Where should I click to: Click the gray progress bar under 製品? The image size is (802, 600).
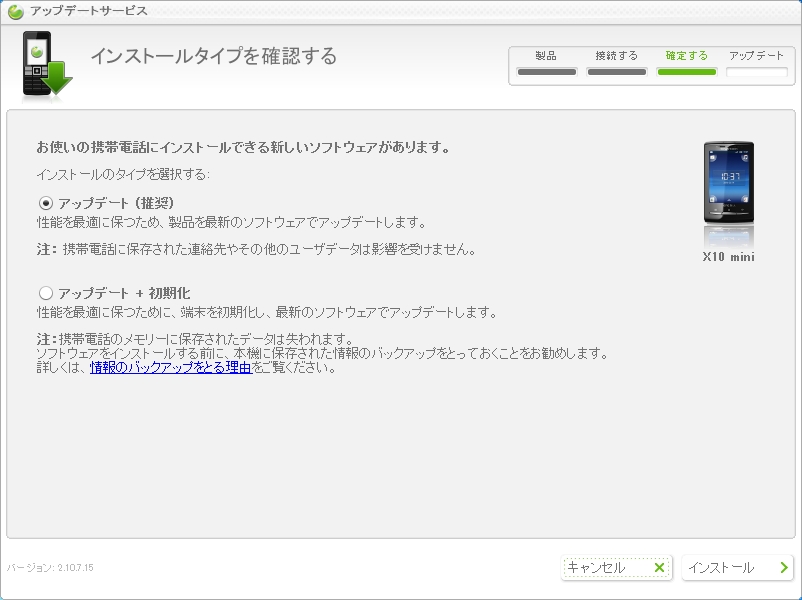(546, 72)
